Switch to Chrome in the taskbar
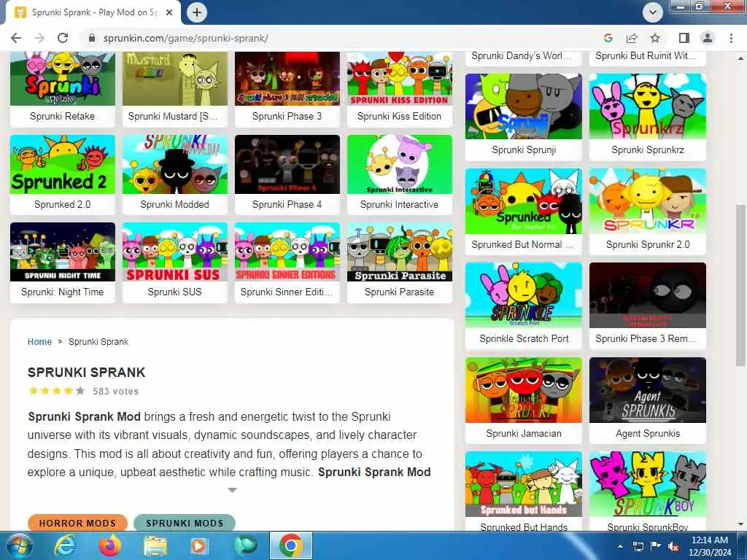Viewport: 747px width, 560px height. tap(291, 545)
